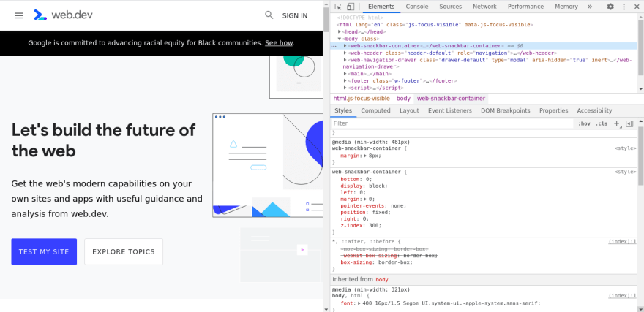Follow the See how link
Viewport: 644px width, 312px height.
click(x=279, y=42)
